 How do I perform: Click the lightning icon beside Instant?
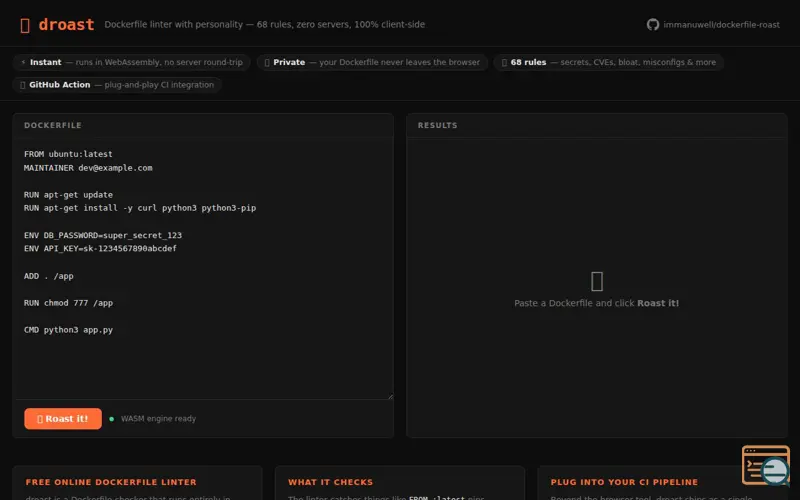point(23,62)
